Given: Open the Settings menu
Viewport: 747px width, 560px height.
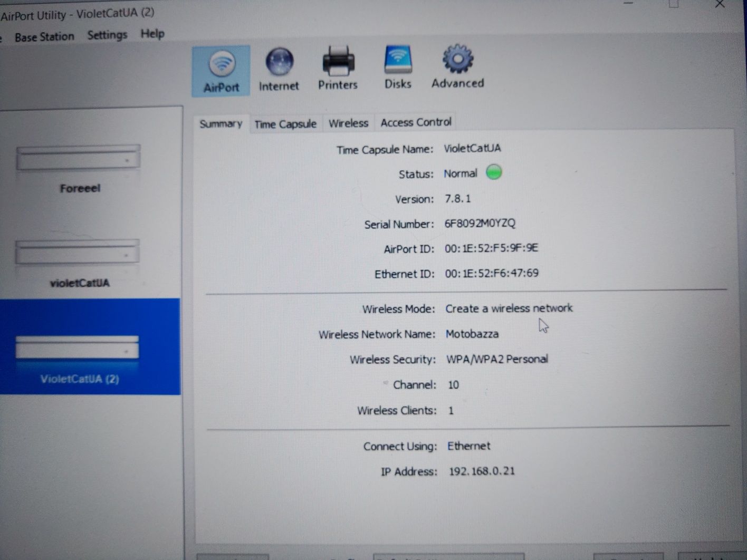Looking at the screenshot, I should (107, 35).
